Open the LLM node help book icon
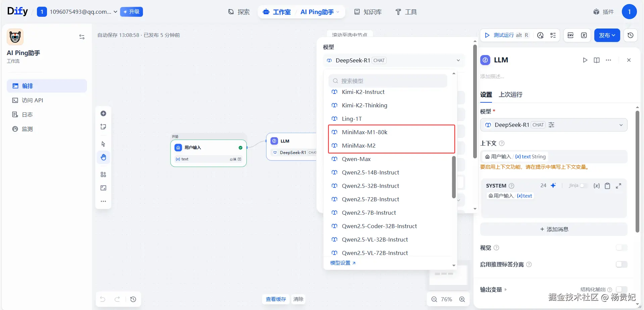The height and width of the screenshot is (310, 644). click(x=597, y=60)
